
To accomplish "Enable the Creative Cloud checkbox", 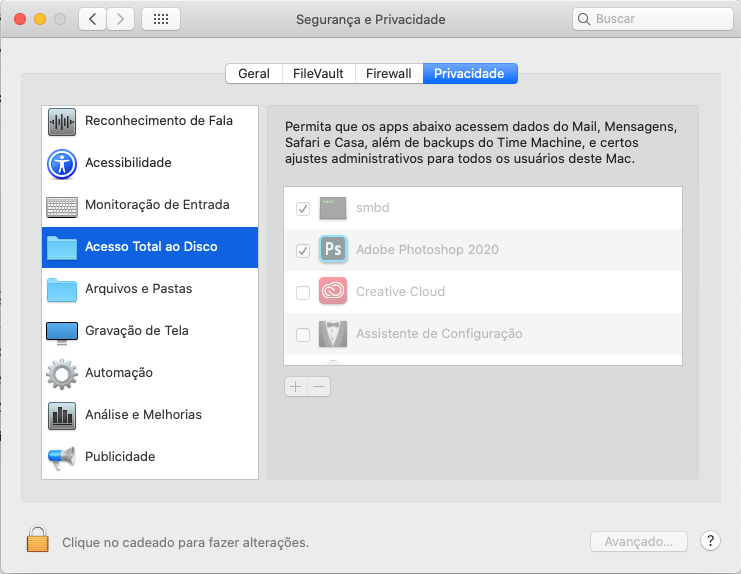I will [x=302, y=292].
